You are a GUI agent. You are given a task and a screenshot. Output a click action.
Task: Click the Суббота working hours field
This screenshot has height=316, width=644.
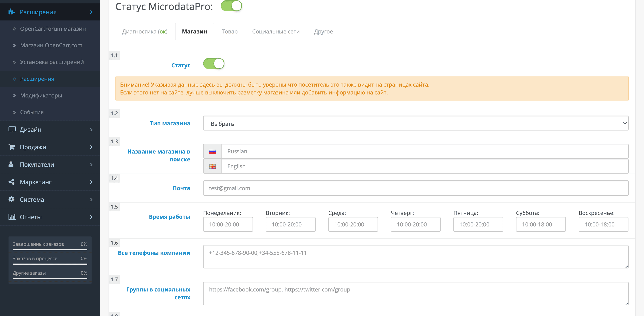coord(541,224)
